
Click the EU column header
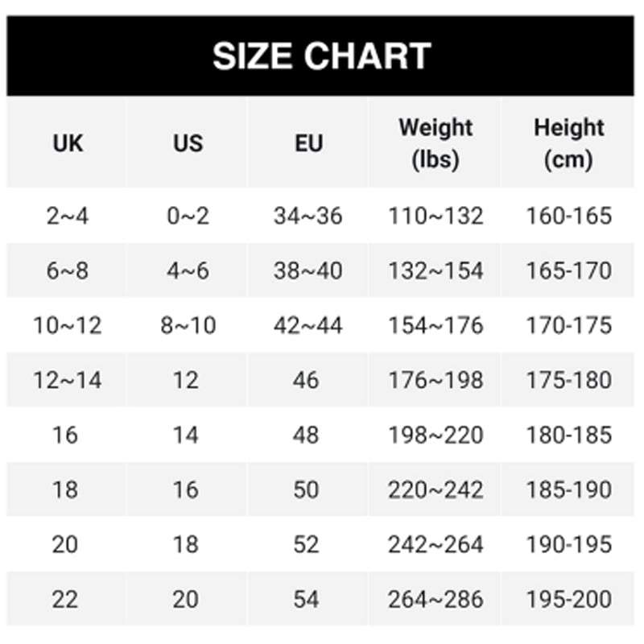point(308,143)
